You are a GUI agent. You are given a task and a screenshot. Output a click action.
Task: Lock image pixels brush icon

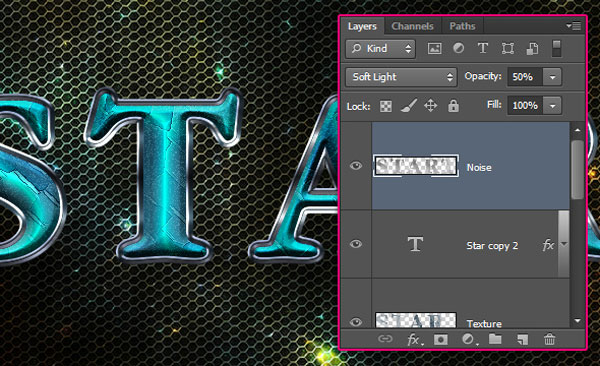pyautogui.click(x=408, y=106)
